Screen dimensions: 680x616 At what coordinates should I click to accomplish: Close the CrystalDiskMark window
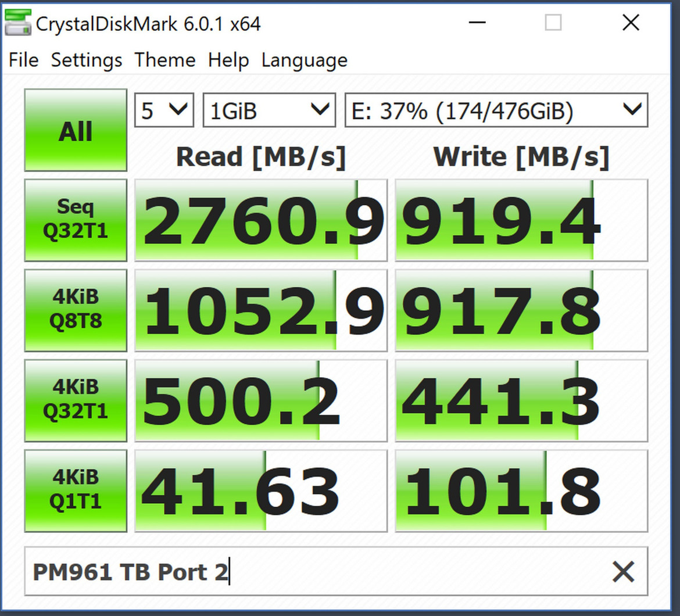(x=631, y=23)
